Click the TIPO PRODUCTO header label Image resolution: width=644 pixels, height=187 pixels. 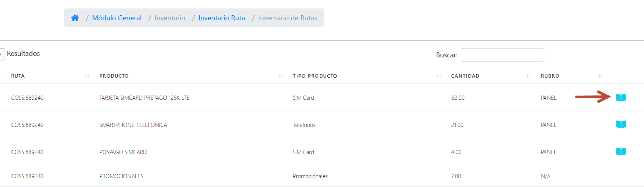click(x=315, y=76)
